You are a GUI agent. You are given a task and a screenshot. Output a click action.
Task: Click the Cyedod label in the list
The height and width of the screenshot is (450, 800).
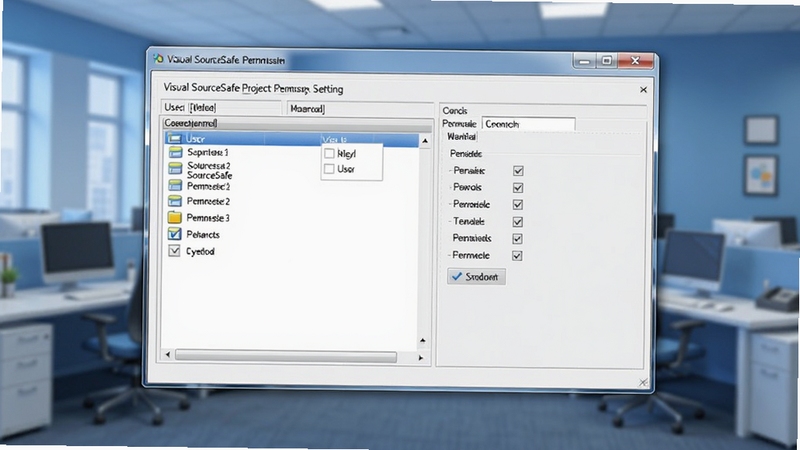pos(200,252)
